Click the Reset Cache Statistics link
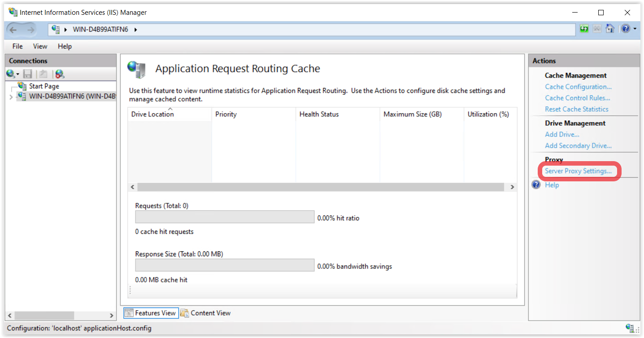The height and width of the screenshot is (338, 644). (577, 109)
